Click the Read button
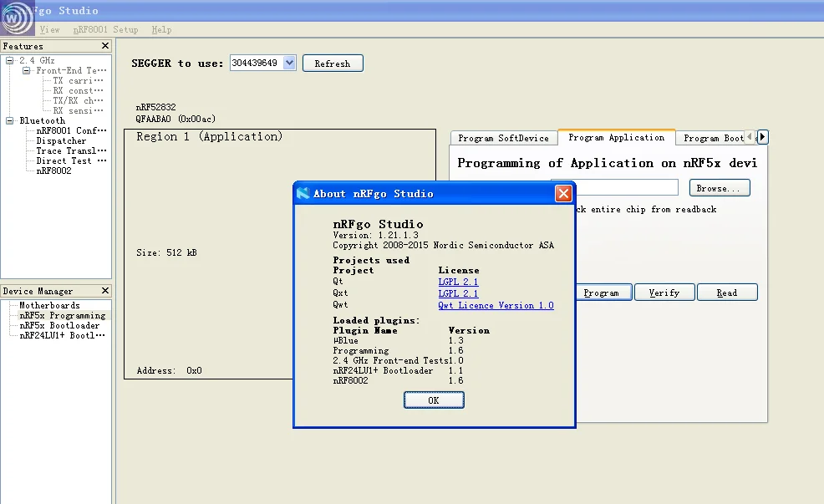This screenshot has height=504, width=824. pos(727,293)
